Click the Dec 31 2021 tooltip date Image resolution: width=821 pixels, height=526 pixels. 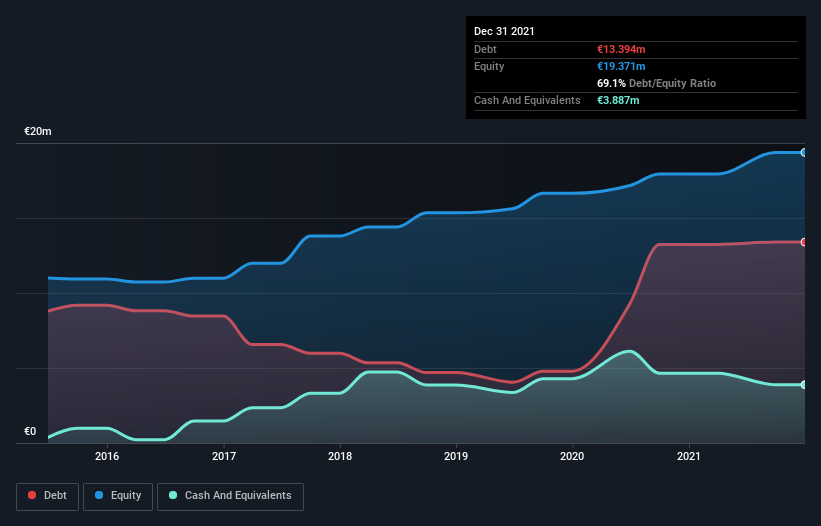(504, 31)
